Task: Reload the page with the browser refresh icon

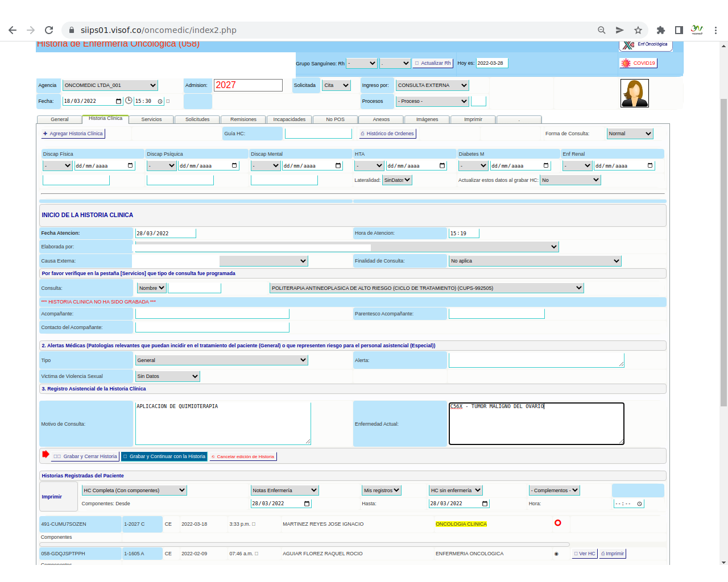Action: pos(49,30)
